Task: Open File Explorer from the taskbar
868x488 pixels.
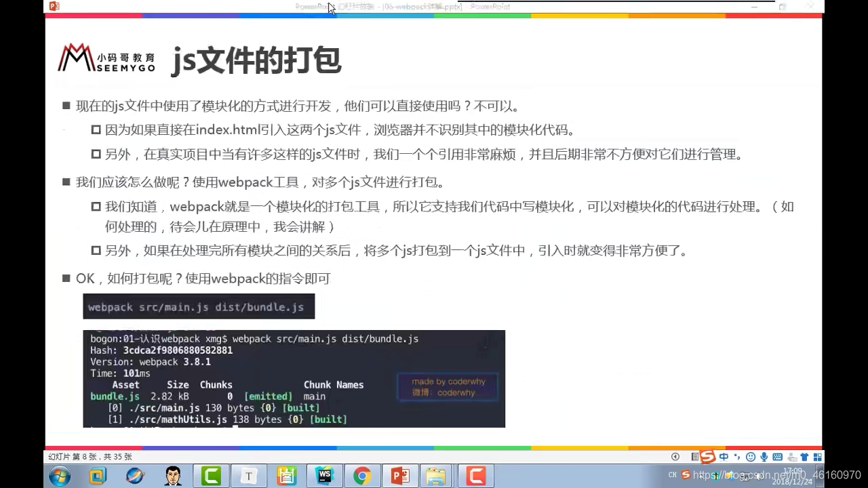Action: tap(436, 476)
